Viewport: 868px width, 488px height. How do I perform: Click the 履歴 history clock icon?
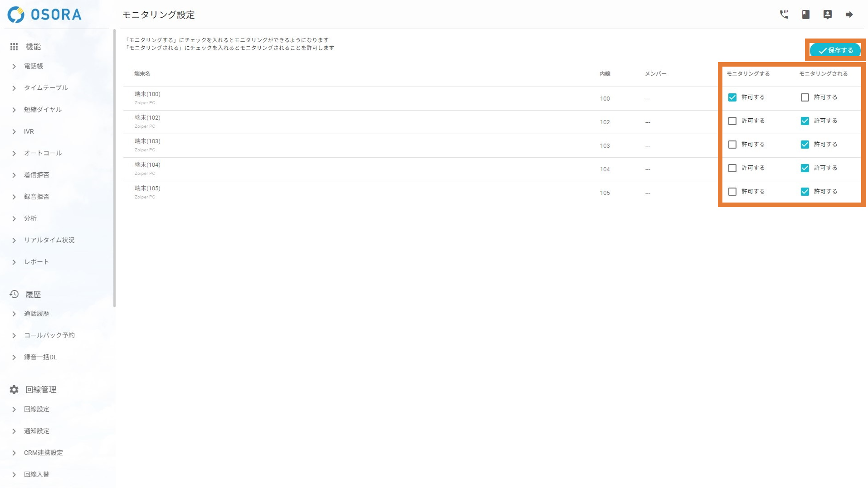(14, 295)
